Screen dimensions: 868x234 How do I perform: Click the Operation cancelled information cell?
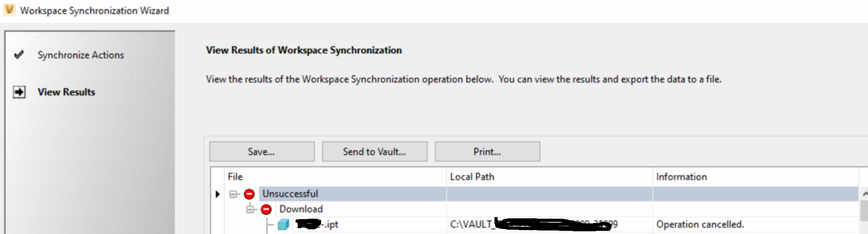click(x=700, y=225)
